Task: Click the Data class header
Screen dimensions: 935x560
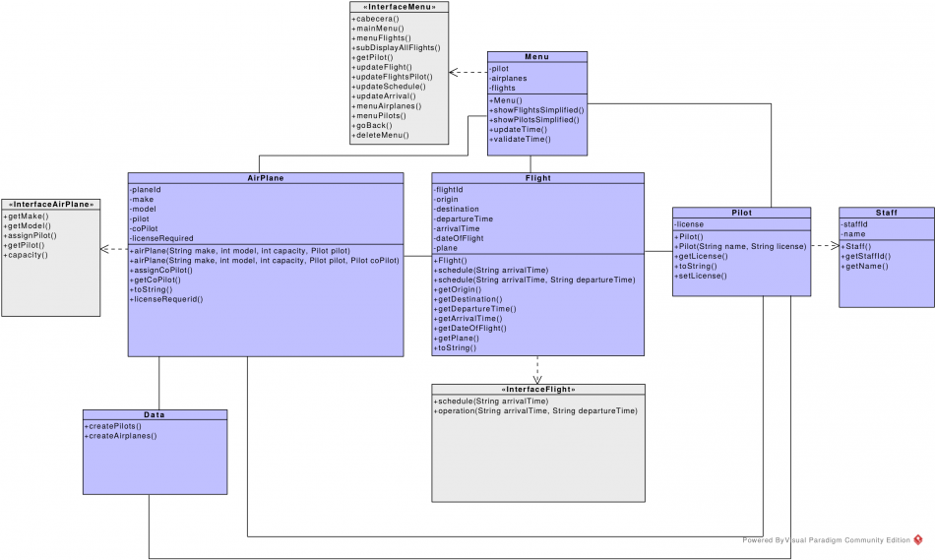Action: click(x=155, y=415)
